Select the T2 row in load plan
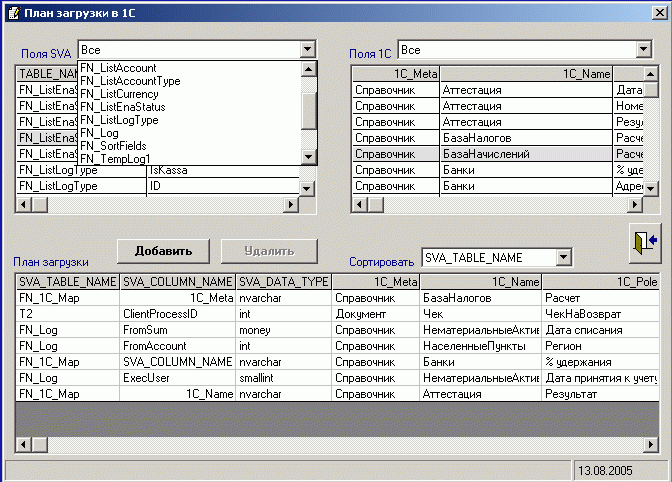The height and width of the screenshot is (482, 672). click(x=338, y=314)
